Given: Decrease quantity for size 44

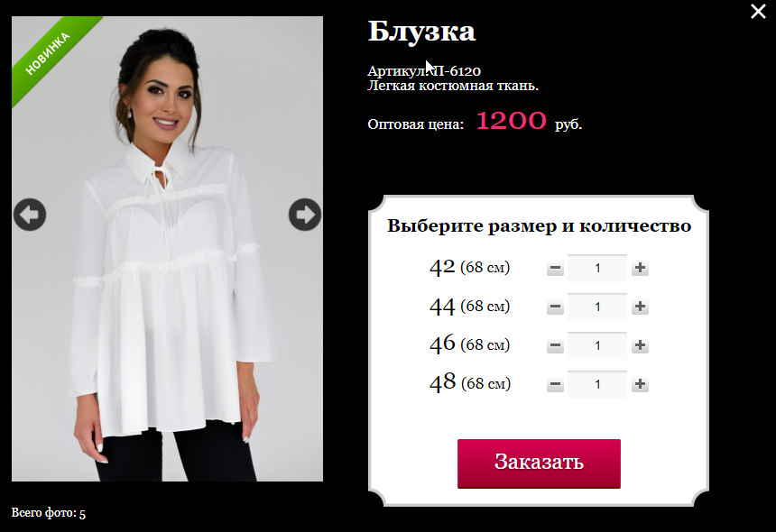Looking at the screenshot, I should coord(555,307).
